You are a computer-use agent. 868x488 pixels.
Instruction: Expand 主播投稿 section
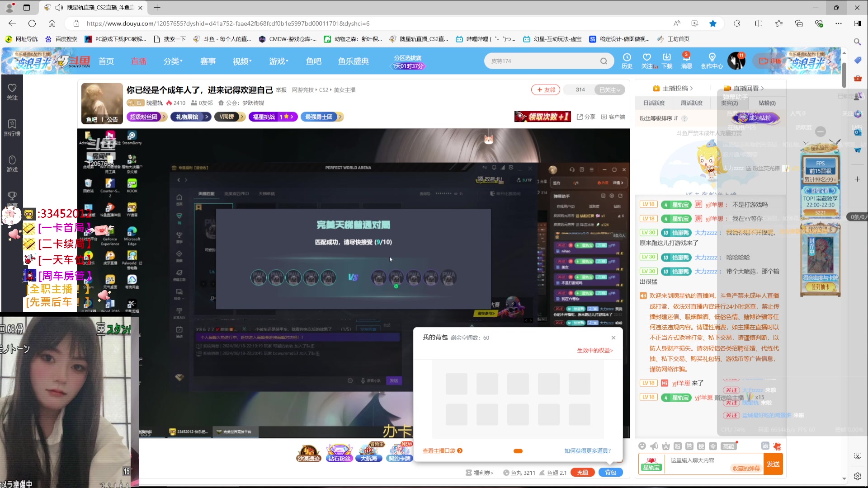click(x=673, y=89)
